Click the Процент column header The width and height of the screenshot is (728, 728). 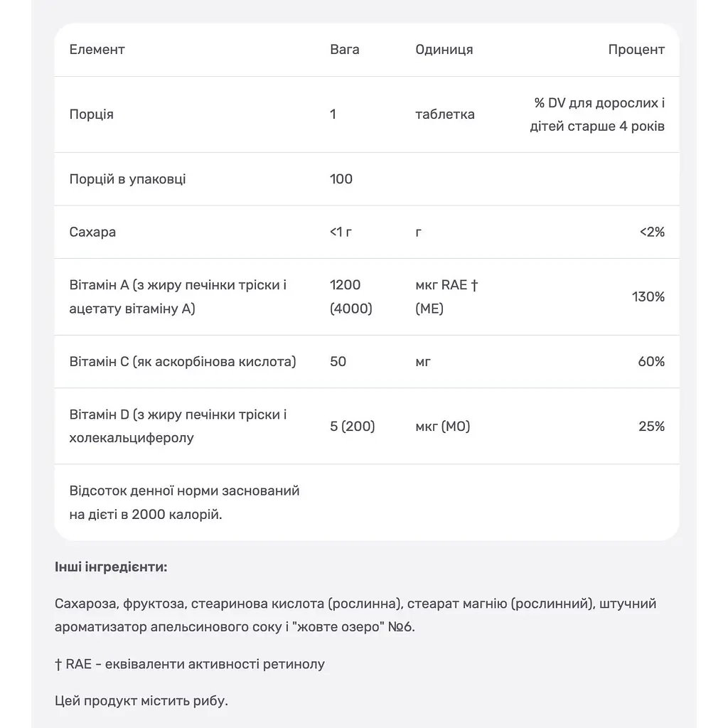(x=636, y=50)
